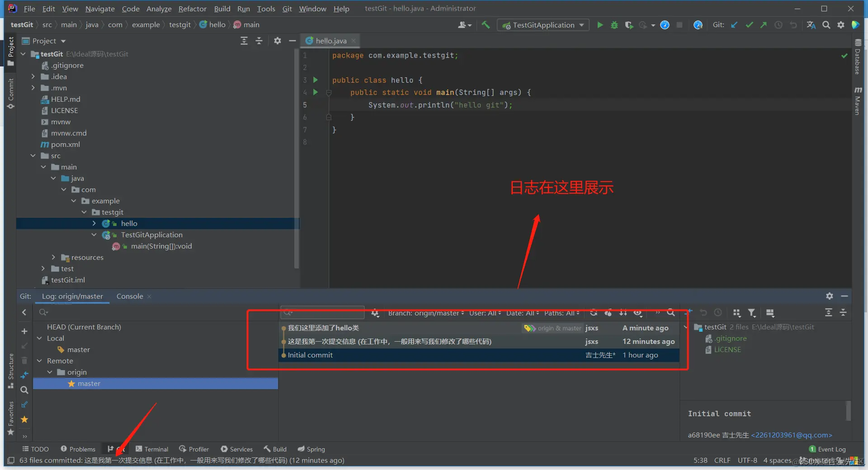Add a new branch with the plus icon
The width and height of the screenshot is (868, 470).
tap(24, 331)
